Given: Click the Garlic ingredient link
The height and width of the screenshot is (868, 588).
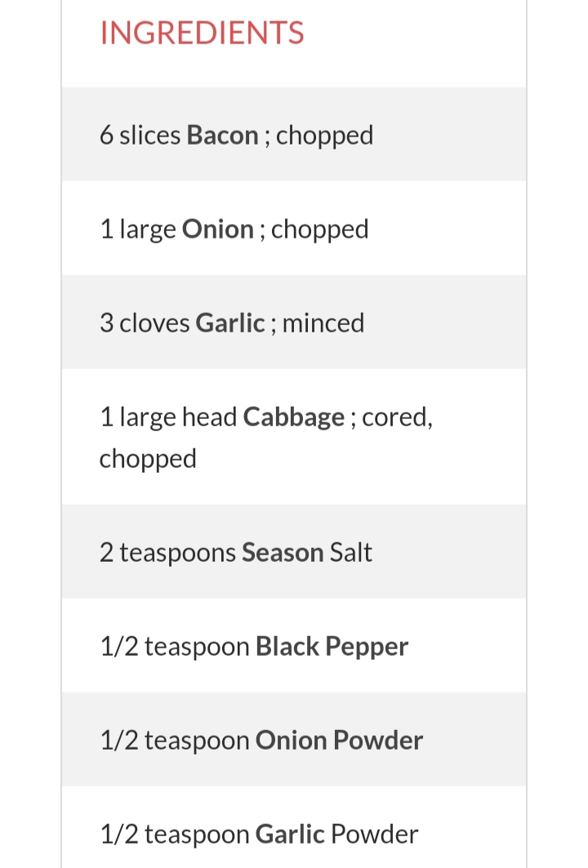Looking at the screenshot, I should coord(229,323).
